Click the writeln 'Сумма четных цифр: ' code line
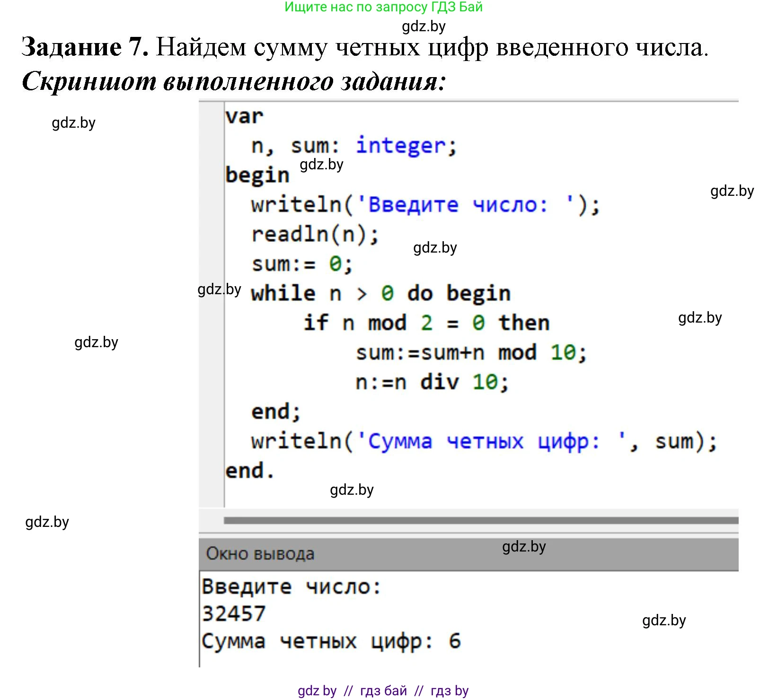 (484, 441)
